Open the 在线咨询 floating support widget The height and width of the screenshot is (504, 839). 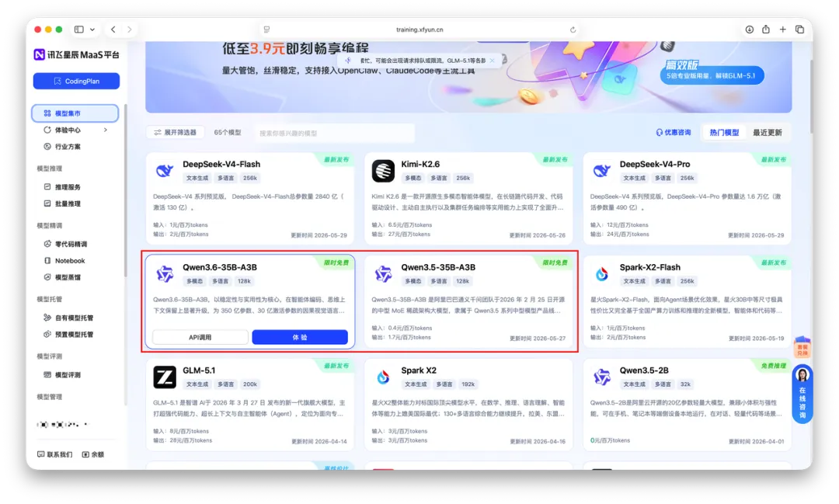tap(802, 395)
